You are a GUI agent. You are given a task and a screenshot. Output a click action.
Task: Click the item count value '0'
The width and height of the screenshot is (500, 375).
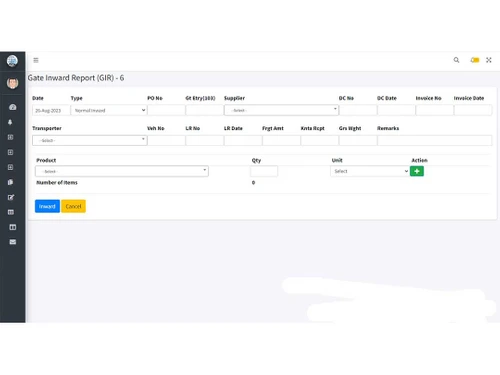[x=253, y=183]
